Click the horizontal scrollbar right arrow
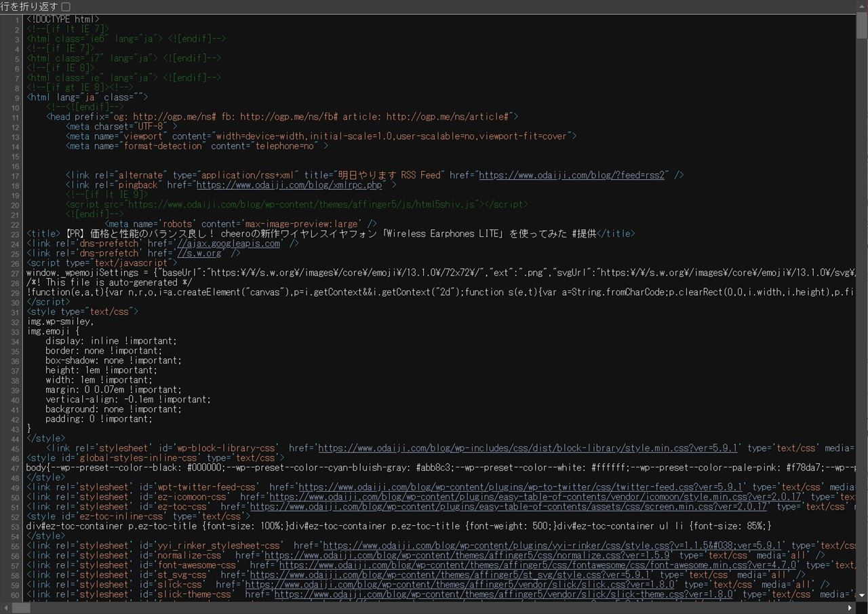 pyautogui.click(x=850, y=608)
